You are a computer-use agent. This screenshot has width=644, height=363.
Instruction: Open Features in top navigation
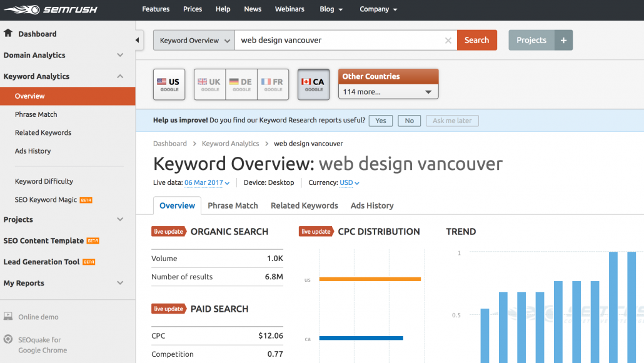[x=156, y=9]
